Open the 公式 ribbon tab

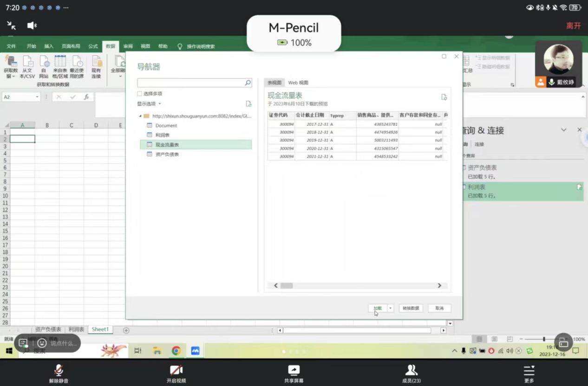pos(93,46)
